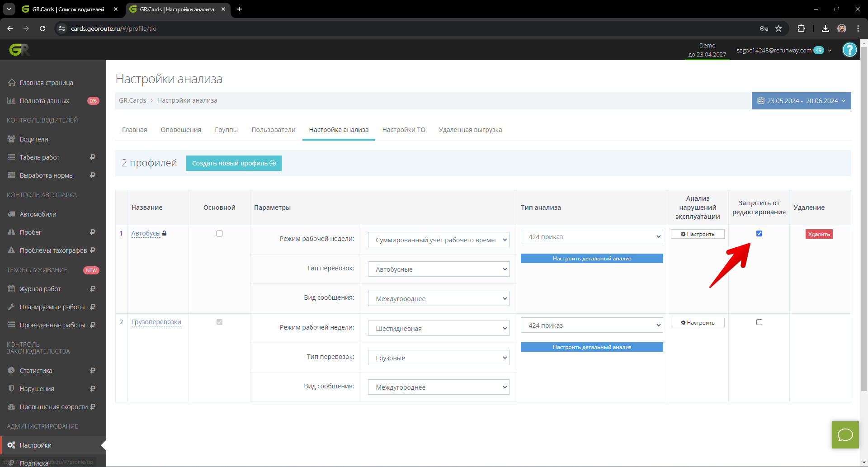Open Грузовые transport type dropdown
Viewport: 868px width, 467px height.
(x=439, y=358)
